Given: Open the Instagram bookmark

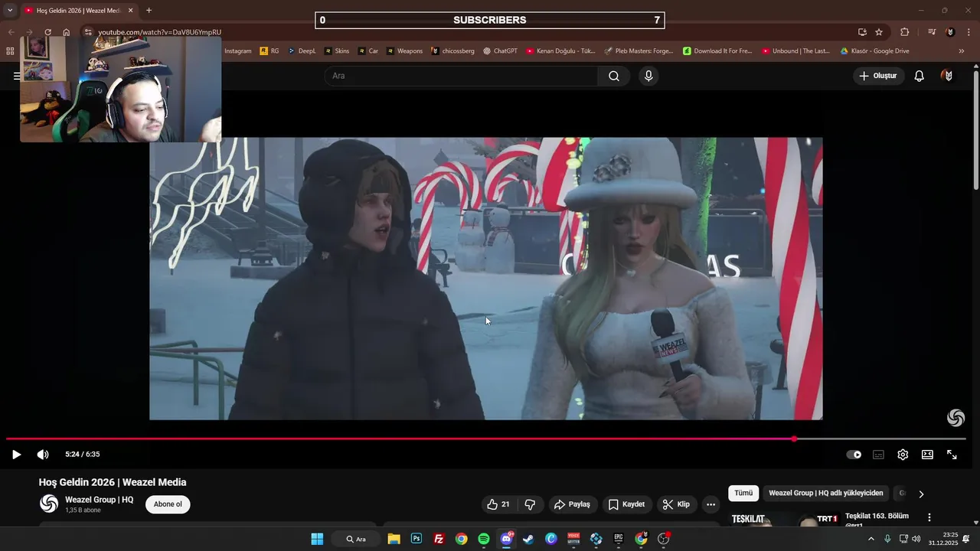Looking at the screenshot, I should click(x=237, y=51).
